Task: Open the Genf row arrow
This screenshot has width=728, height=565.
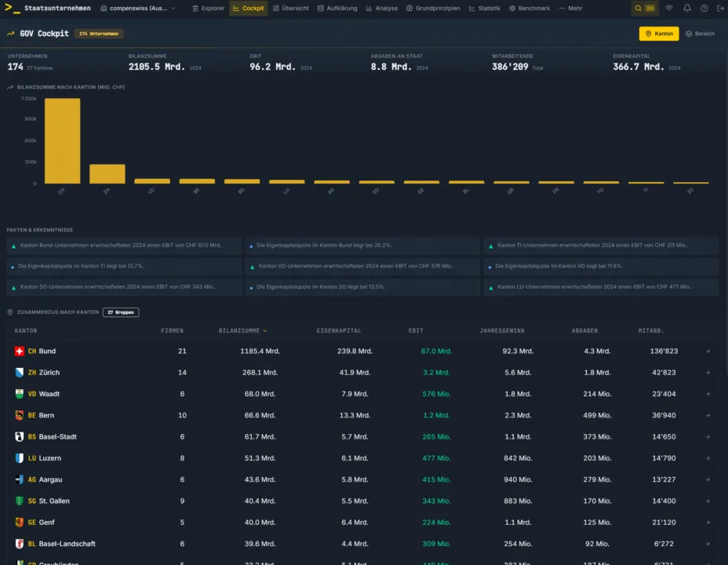Action: click(x=708, y=523)
